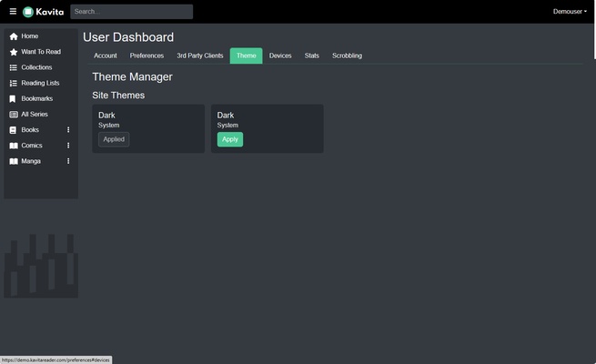Click the Search input field

(x=131, y=12)
